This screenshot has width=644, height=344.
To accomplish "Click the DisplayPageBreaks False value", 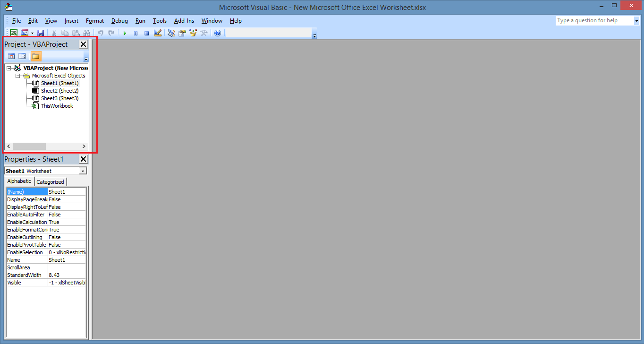I will [x=67, y=199].
